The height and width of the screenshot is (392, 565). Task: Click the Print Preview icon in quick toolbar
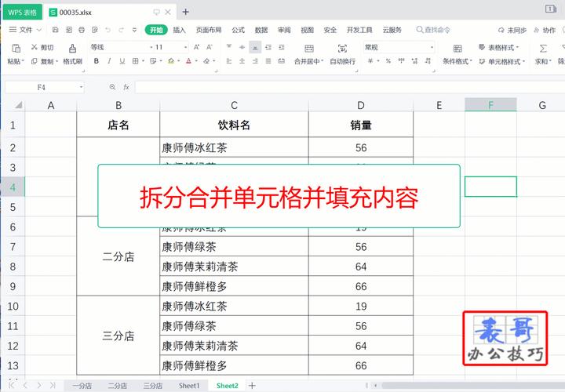[x=95, y=30]
